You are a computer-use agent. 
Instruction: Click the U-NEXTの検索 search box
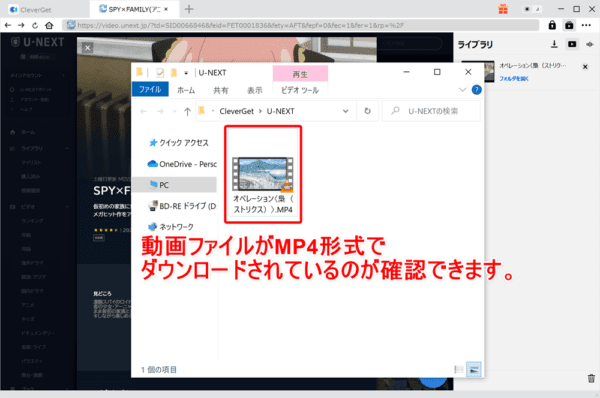431,111
